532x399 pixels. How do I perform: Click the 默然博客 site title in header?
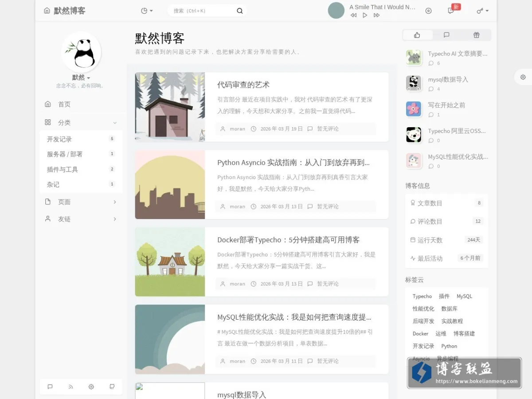(x=70, y=11)
